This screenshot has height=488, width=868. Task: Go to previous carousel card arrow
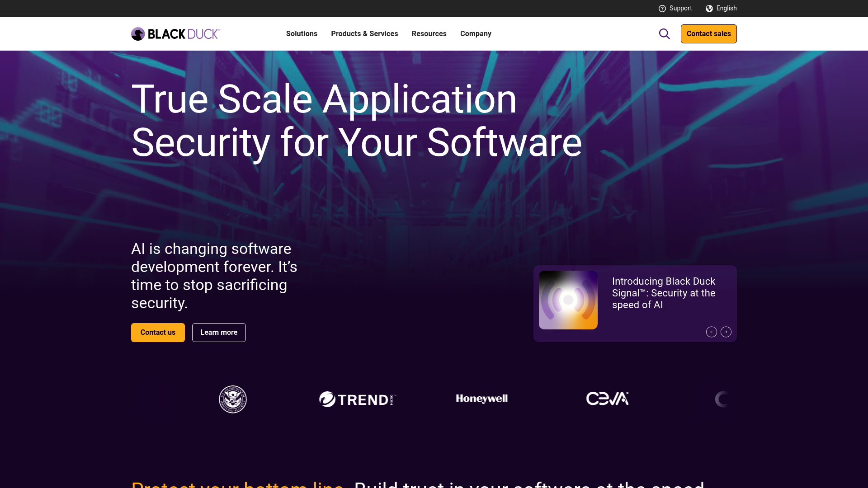tap(712, 332)
